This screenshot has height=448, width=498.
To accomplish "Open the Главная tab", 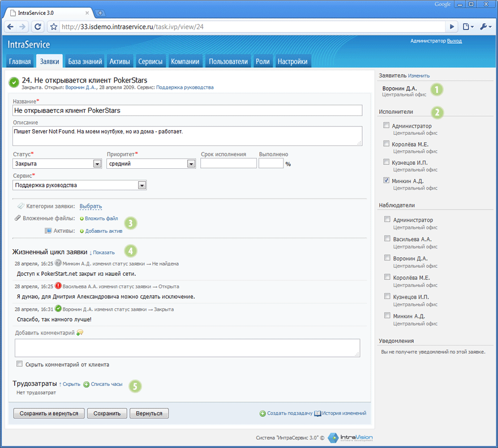I will (20, 61).
